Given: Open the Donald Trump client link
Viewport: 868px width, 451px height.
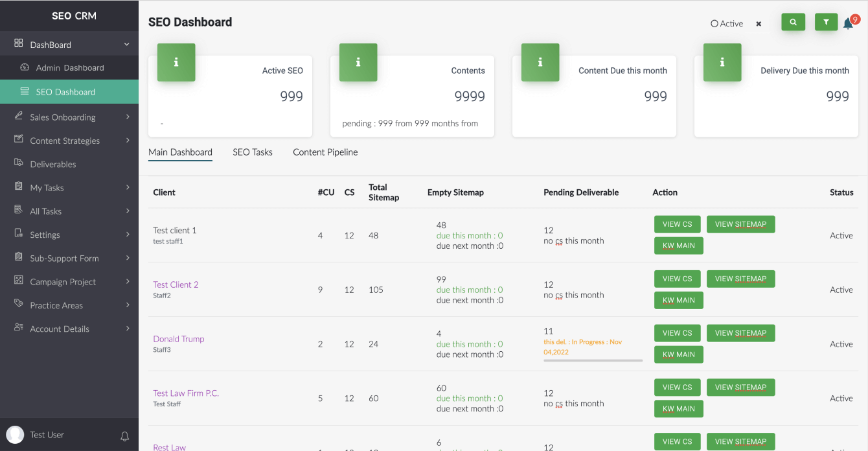Looking at the screenshot, I should click(179, 339).
